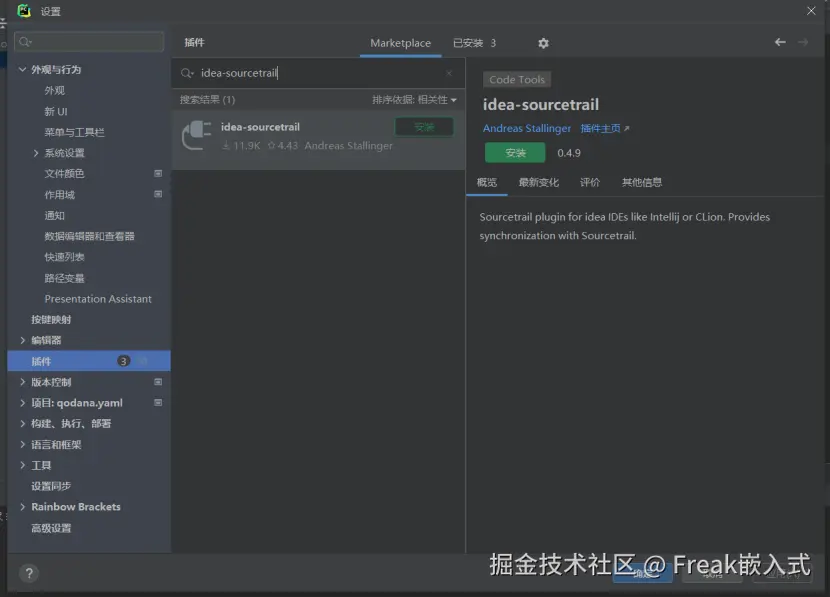The height and width of the screenshot is (597, 830).
Task: Click the idea-sourcetrail search input
Action: [318, 73]
